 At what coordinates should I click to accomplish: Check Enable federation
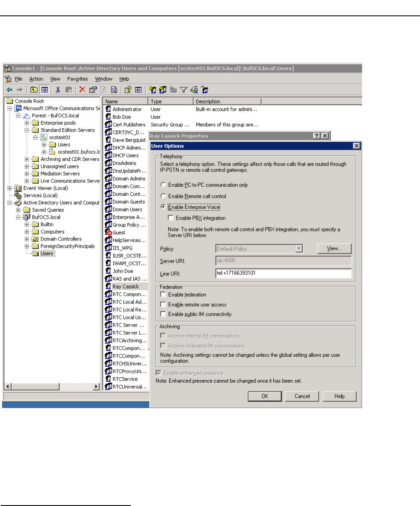[163, 295]
